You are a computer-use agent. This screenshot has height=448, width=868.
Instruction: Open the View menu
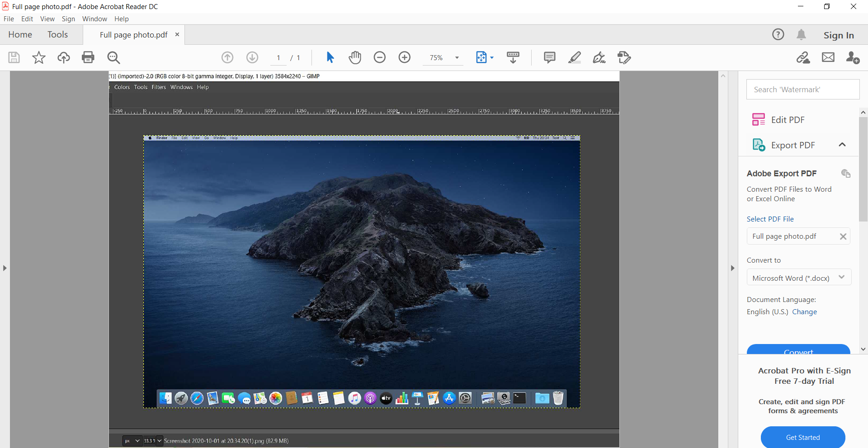click(47, 19)
